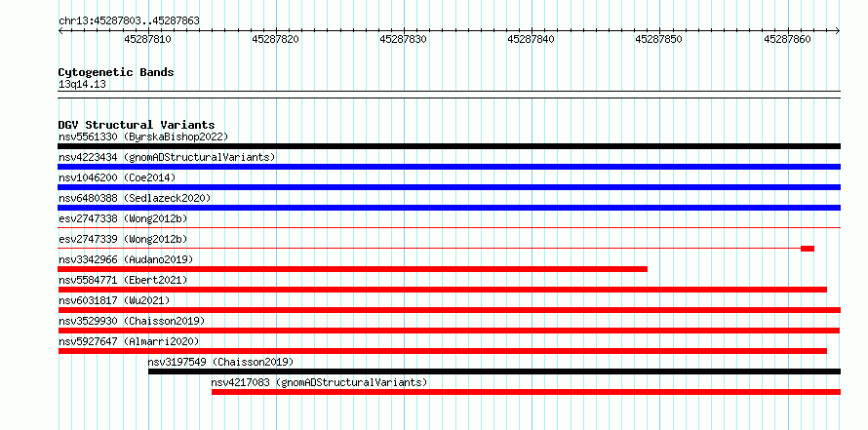Select the blue nsv4223434 variant bar

(449, 167)
